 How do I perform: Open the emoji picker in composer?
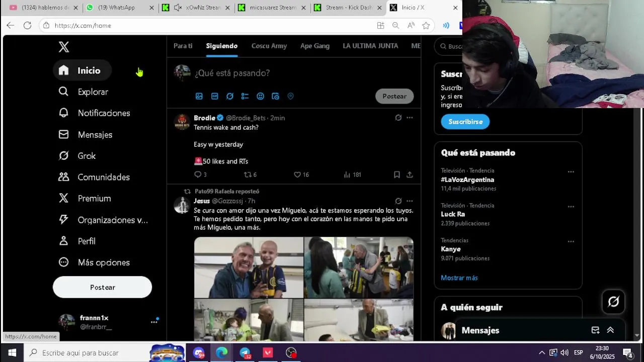point(260,96)
